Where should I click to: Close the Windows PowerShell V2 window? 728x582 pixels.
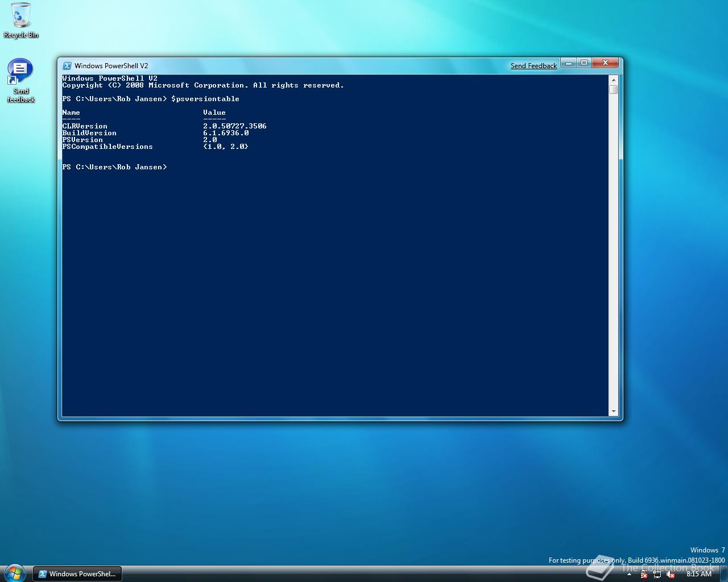[606, 63]
